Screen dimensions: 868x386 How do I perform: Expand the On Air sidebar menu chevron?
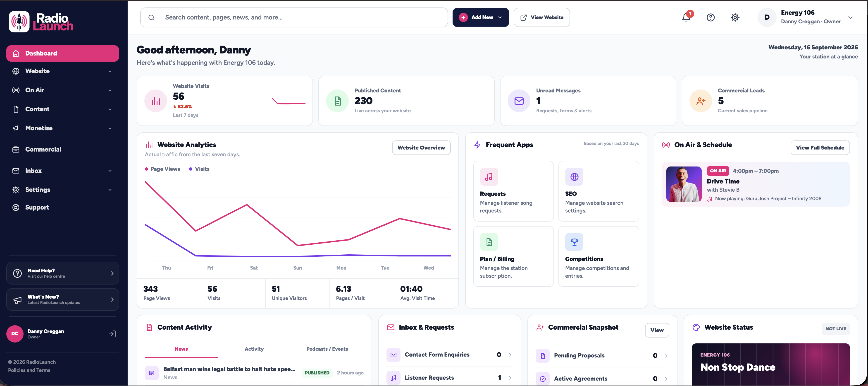click(110, 90)
